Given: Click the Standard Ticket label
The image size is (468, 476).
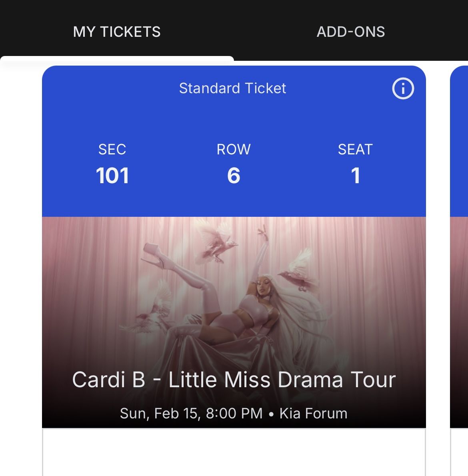Looking at the screenshot, I should (x=232, y=88).
